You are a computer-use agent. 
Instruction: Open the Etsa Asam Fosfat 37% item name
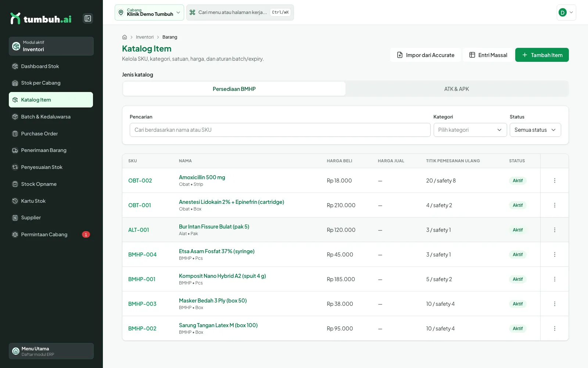(217, 251)
